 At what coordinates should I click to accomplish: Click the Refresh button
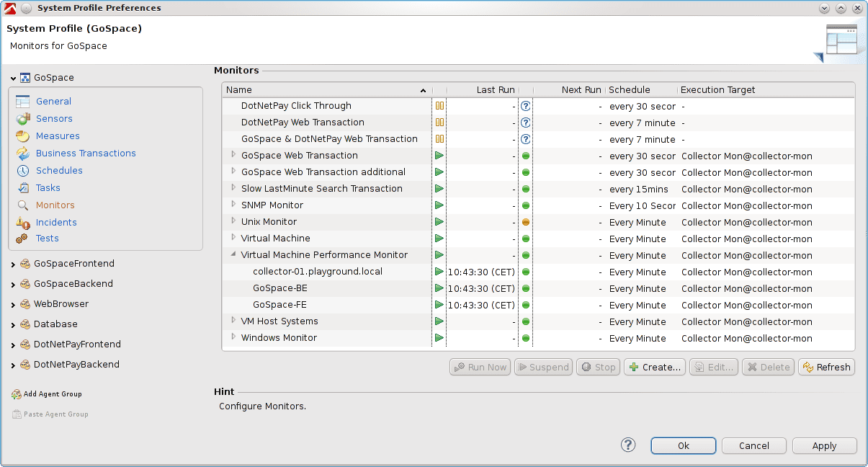[x=826, y=367]
